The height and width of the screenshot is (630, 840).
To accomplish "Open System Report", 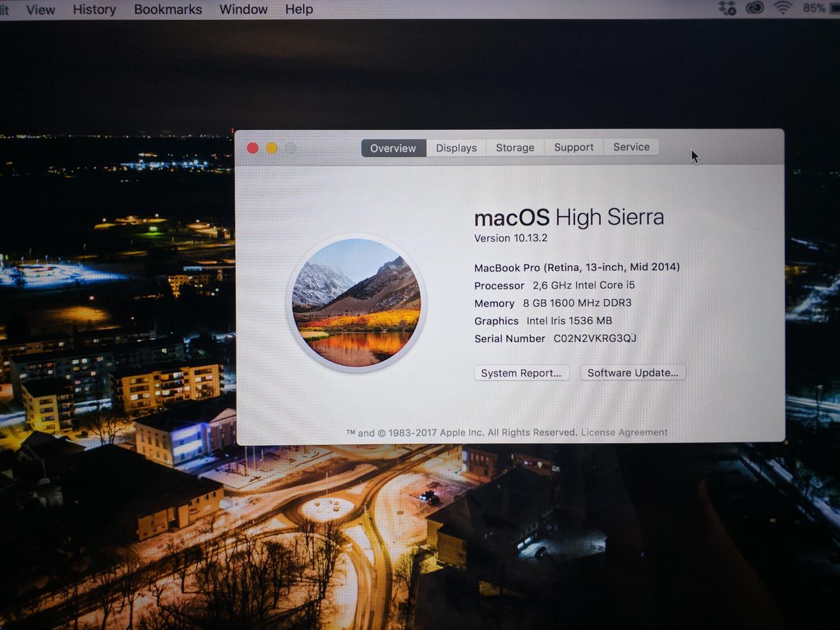I will coord(521,373).
